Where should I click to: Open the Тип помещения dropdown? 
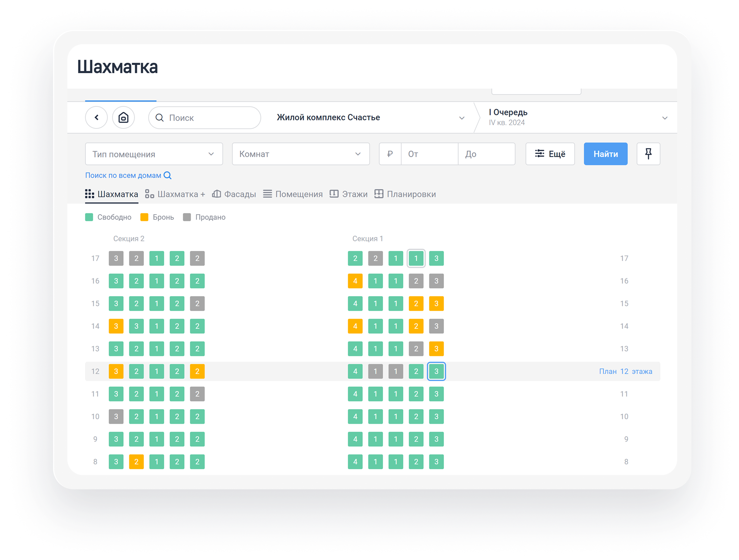(154, 154)
